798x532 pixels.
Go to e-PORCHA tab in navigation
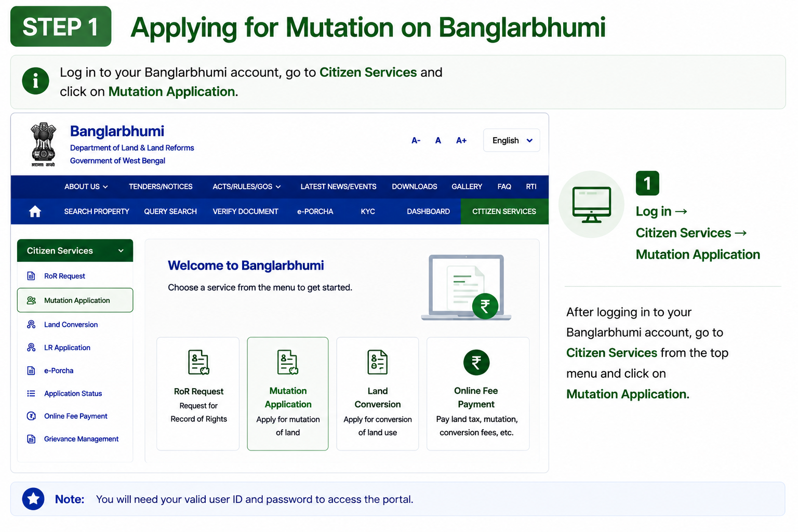click(315, 211)
